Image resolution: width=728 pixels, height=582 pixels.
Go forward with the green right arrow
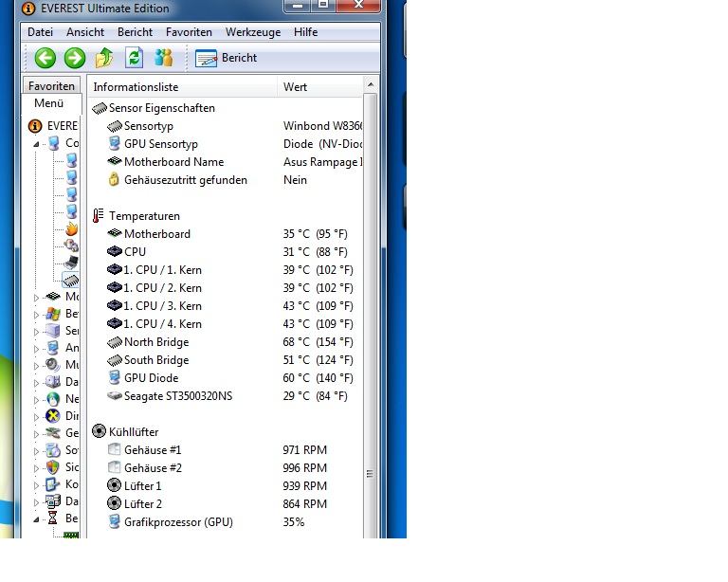(75, 58)
